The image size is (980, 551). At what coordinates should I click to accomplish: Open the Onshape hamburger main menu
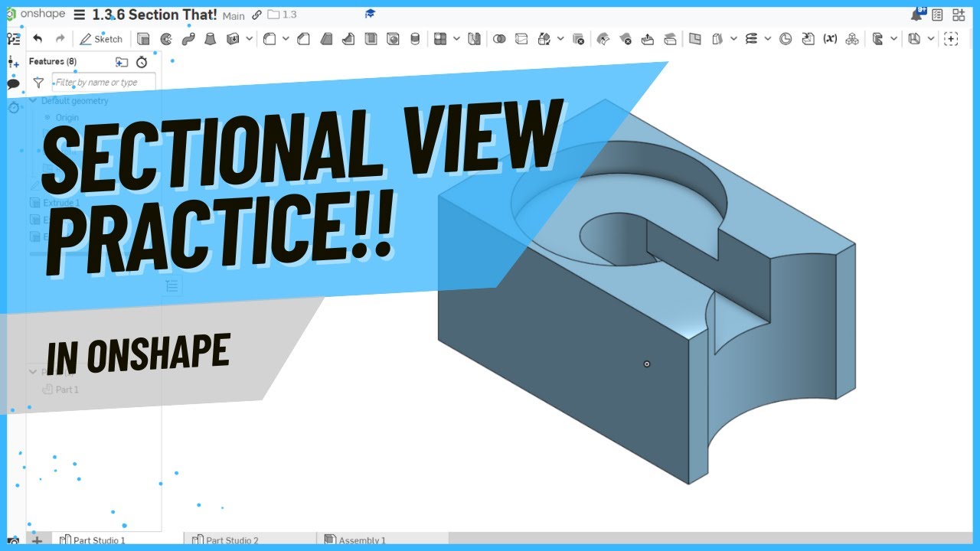pos(80,15)
